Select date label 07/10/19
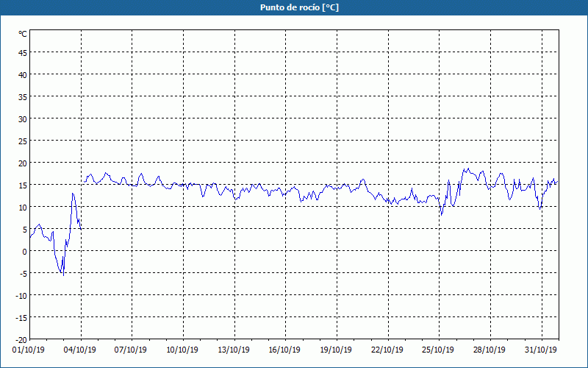Screen dimensions: 588x368 (131, 350)
